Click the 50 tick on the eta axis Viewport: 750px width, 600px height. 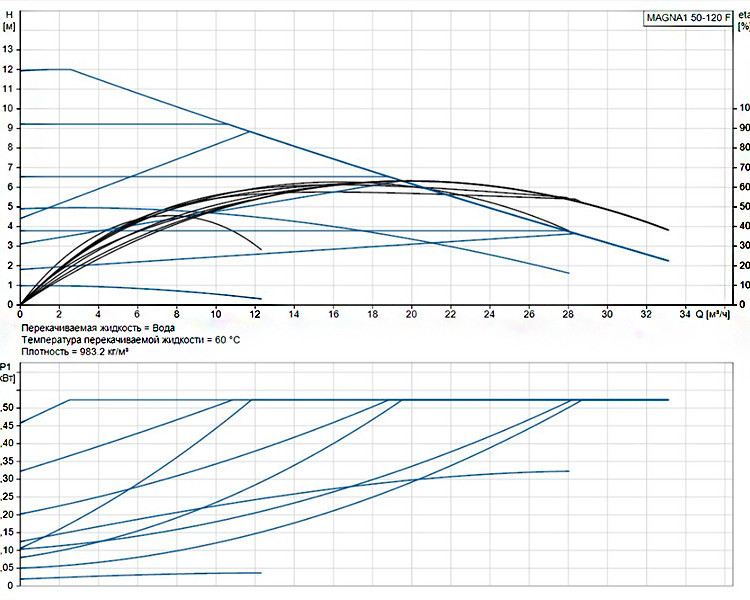pos(744,206)
